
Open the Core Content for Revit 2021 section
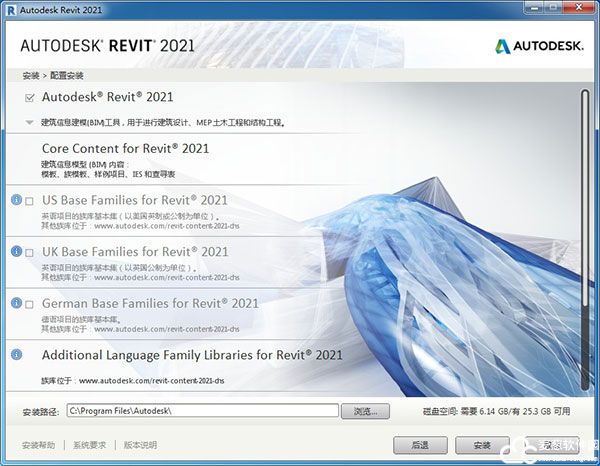(x=125, y=148)
